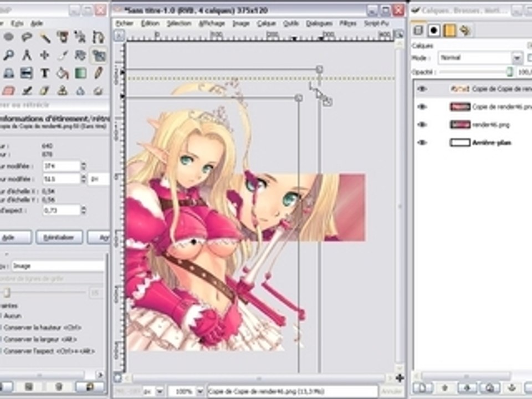The image size is (532, 399).
Task: Open the px unit dropdown in status bar
Action: click(160, 392)
